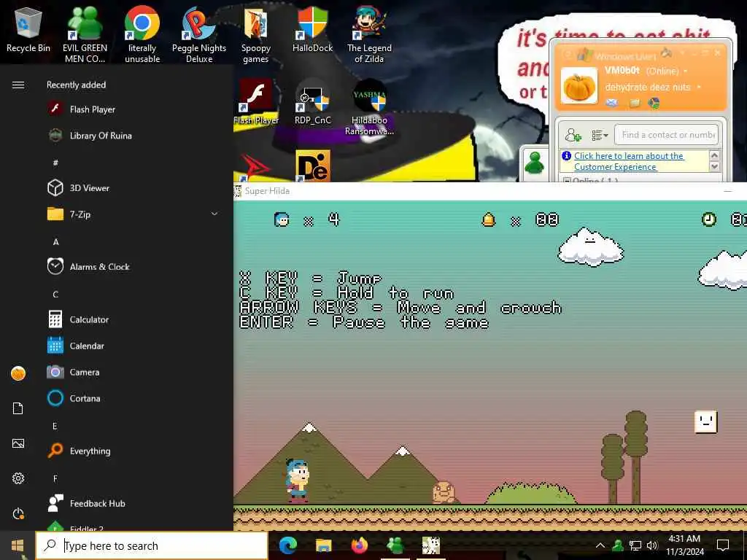
Task: Open the clock showing 4:31 AM
Action: tap(684, 545)
